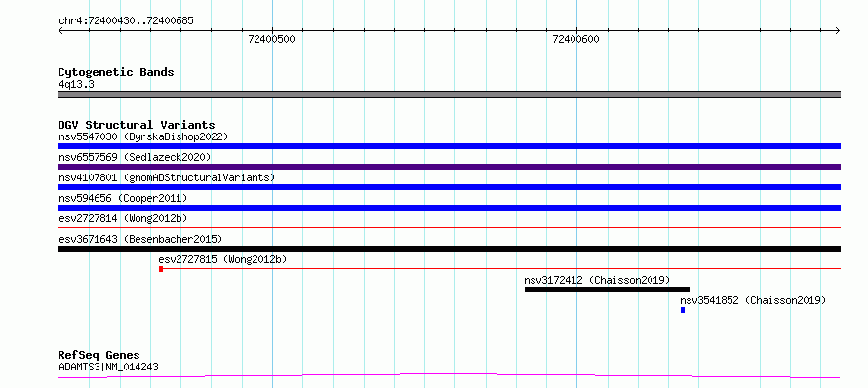Image resolution: width=868 pixels, height=388 pixels.
Task: Click the 72400500 ruler position label
Action: [272, 39]
